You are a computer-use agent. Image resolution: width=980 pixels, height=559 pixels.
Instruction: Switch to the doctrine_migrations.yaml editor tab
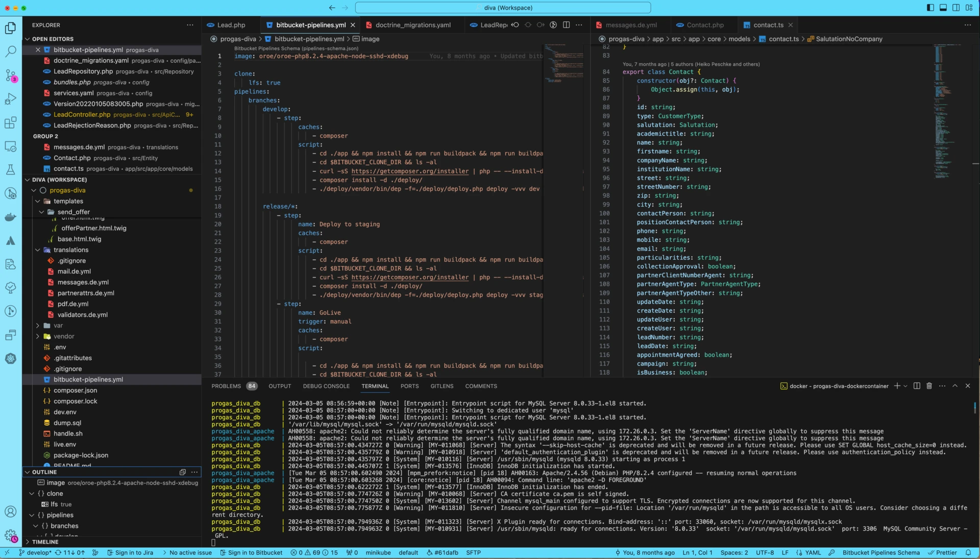pyautogui.click(x=413, y=24)
